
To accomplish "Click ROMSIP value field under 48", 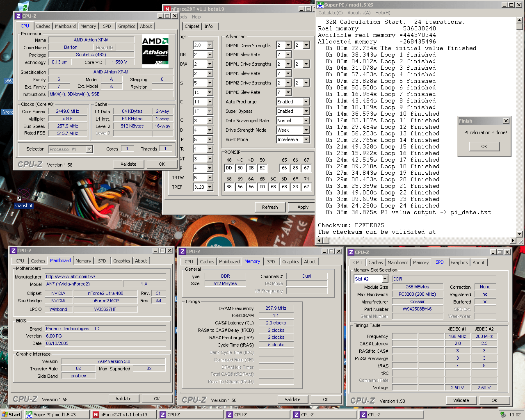I will pos(229,168).
